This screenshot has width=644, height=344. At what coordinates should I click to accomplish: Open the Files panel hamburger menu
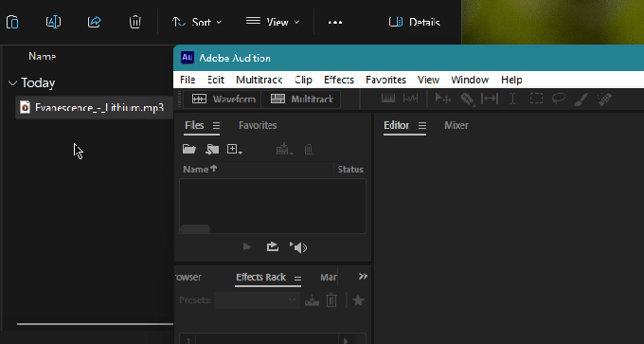click(217, 126)
